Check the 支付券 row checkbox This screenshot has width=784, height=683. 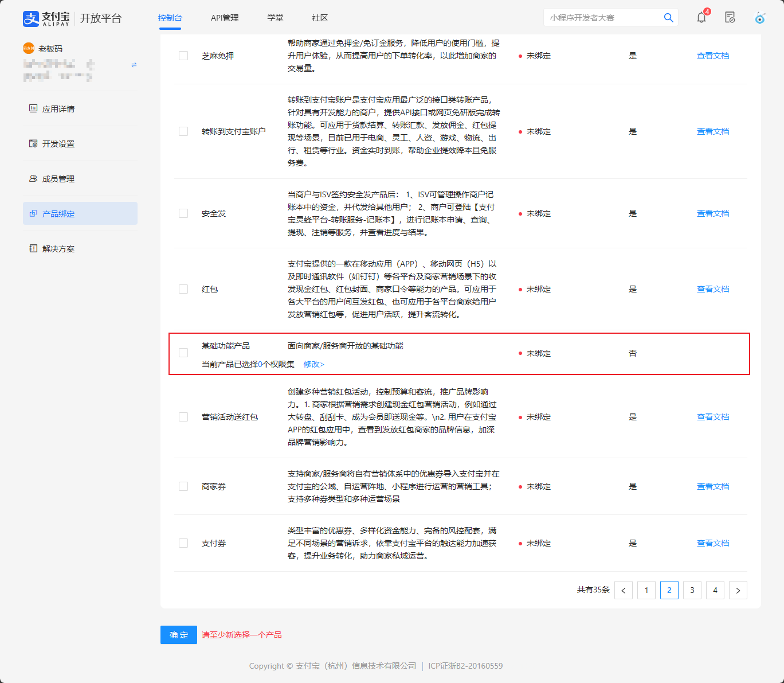(x=183, y=543)
